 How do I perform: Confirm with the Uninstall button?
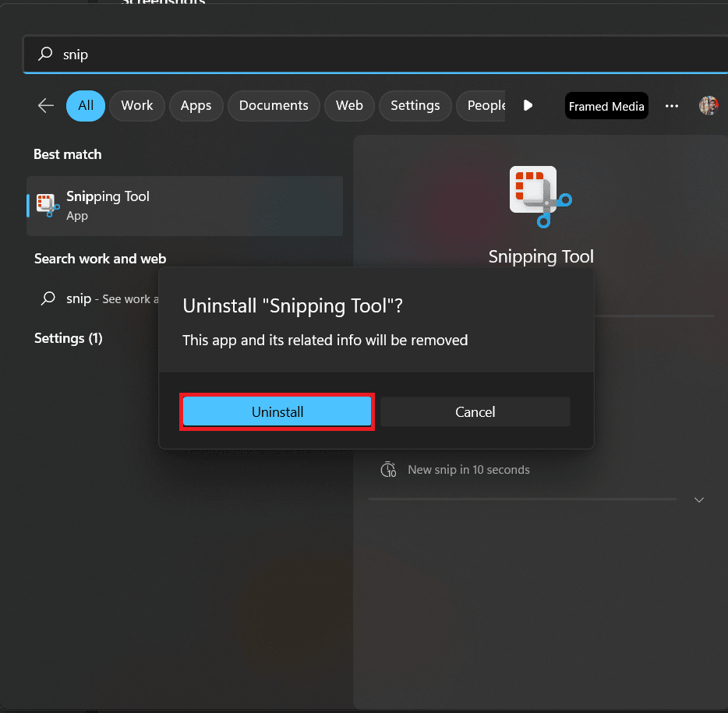[x=277, y=411]
